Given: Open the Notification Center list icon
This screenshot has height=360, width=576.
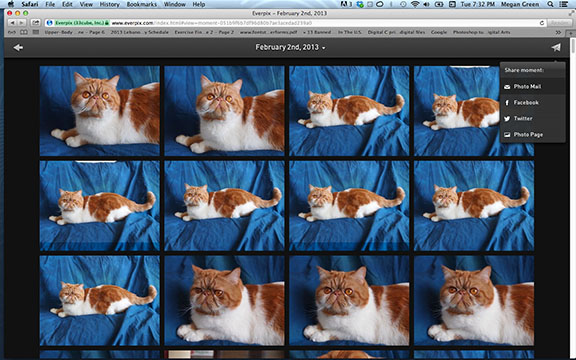Looking at the screenshot, I should click(x=563, y=4).
